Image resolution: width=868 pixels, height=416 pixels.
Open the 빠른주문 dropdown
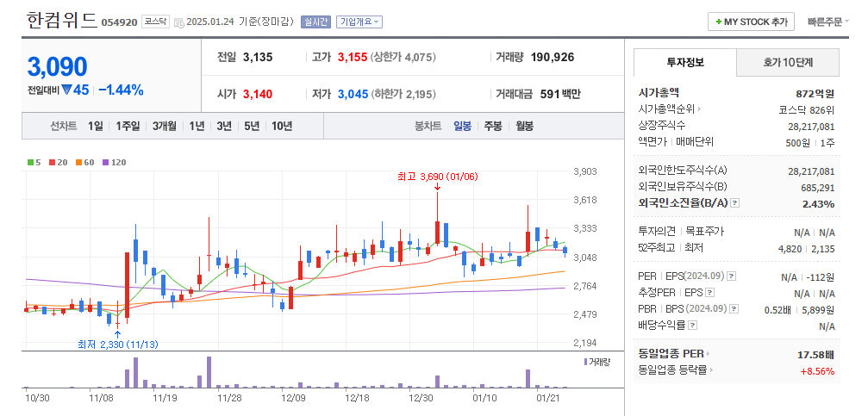[x=827, y=22]
